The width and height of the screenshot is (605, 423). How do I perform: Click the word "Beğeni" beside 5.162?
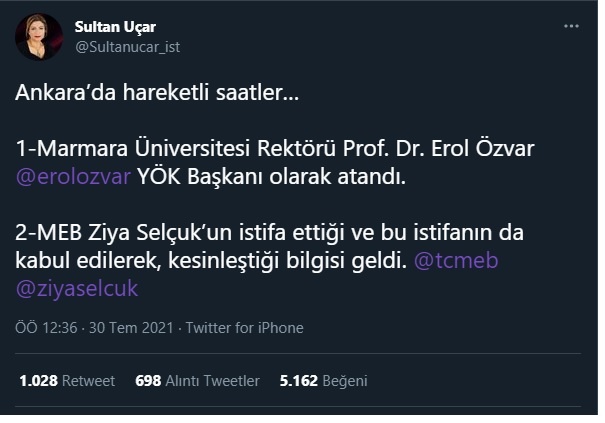346,381
